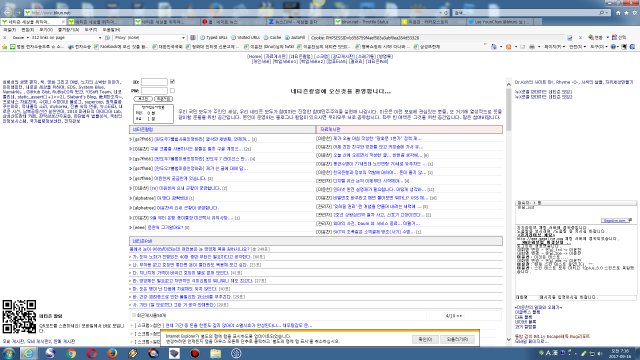Open favorites star icon

pos(626,13)
